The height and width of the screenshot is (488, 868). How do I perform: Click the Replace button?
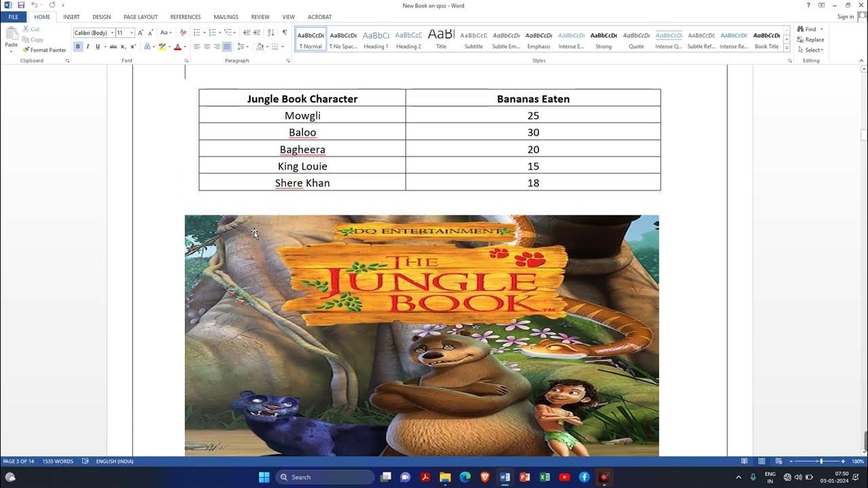pyautogui.click(x=810, y=39)
